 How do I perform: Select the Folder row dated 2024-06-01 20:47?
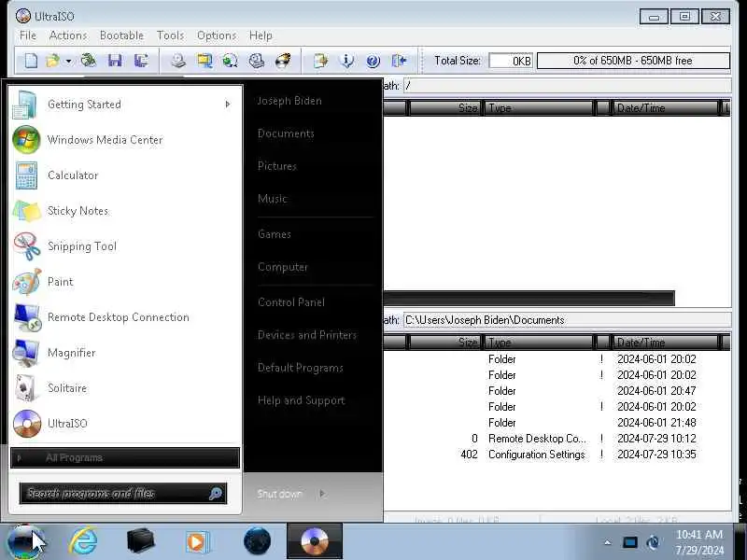pyautogui.click(x=557, y=390)
